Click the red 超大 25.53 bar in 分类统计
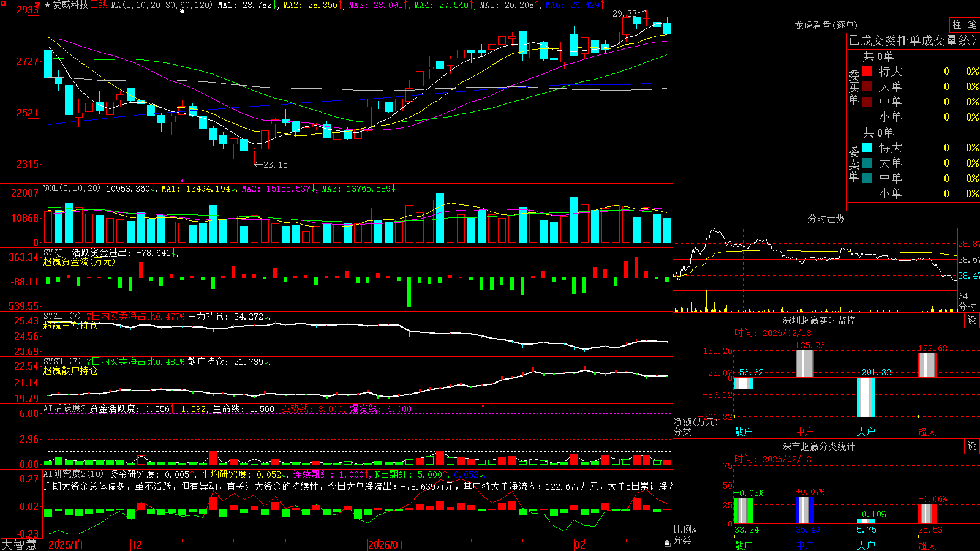This screenshot has width=980, height=551. coord(927,514)
